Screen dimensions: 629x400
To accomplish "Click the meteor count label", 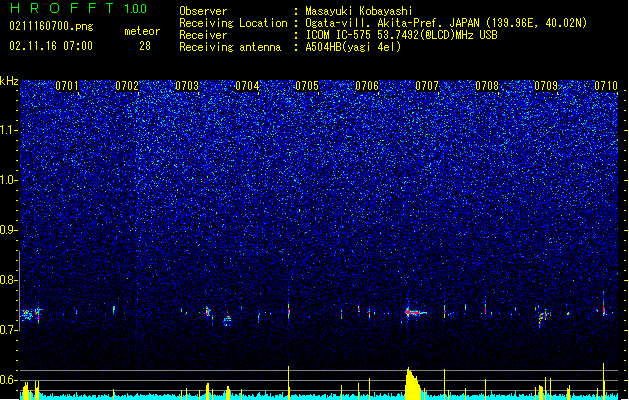I will click(142, 31).
